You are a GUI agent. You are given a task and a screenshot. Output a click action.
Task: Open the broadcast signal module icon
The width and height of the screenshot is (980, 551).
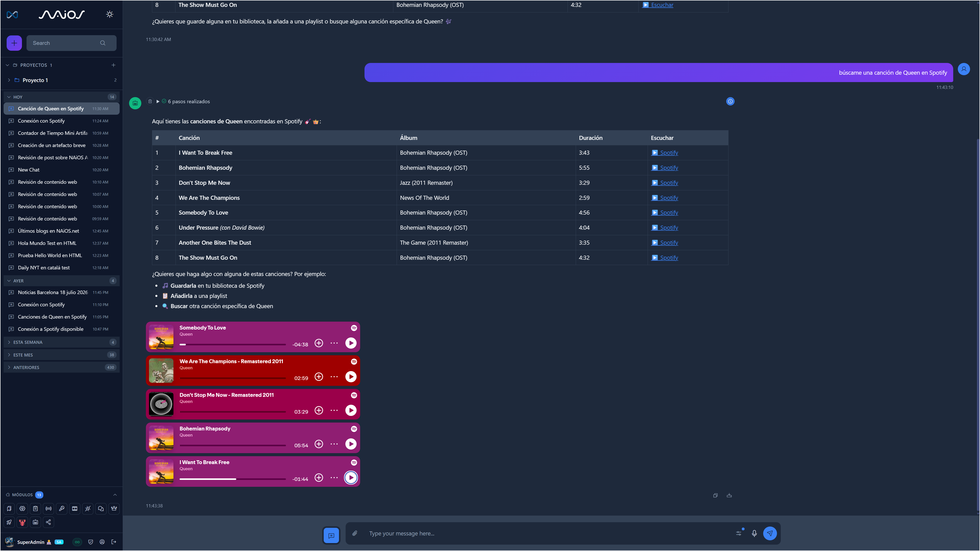pyautogui.click(x=49, y=508)
